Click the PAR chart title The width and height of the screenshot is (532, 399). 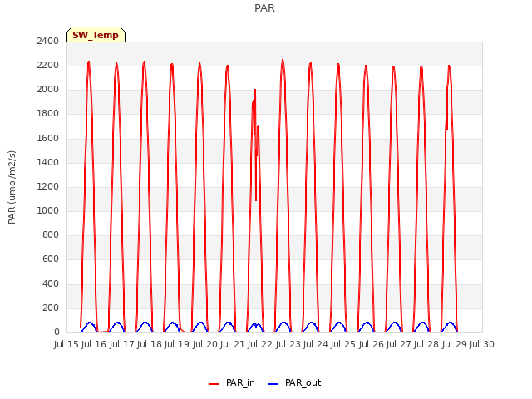pos(264,7)
